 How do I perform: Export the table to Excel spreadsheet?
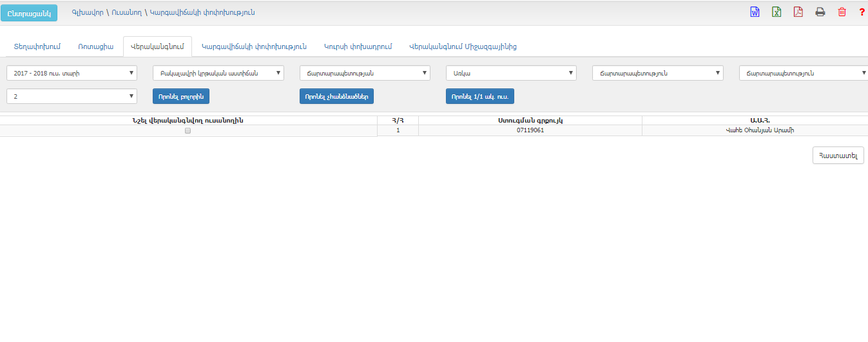pos(776,12)
